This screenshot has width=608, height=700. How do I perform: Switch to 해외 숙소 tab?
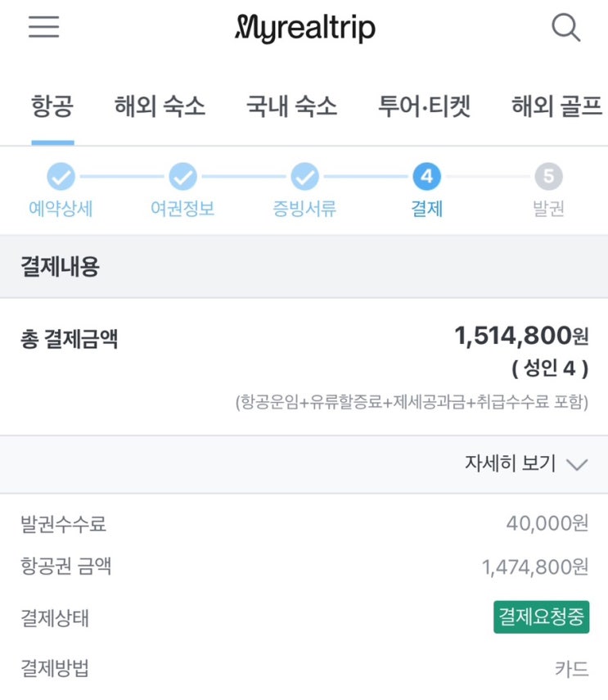coord(160,106)
